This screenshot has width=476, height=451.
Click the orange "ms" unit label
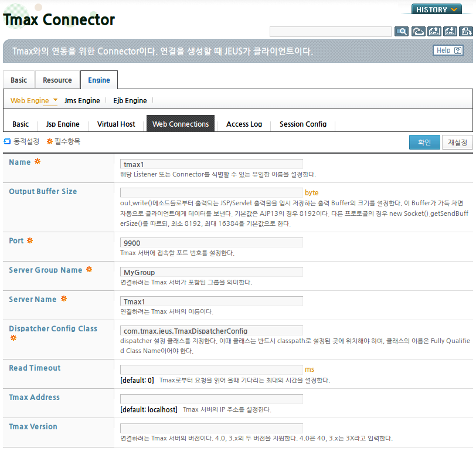pyautogui.click(x=310, y=369)
